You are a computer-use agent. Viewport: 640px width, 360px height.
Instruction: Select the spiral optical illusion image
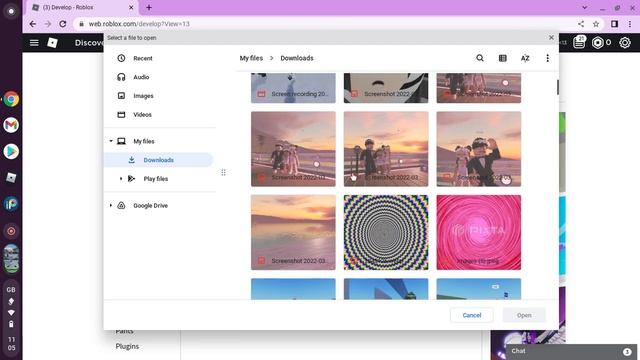click(386, 232)
